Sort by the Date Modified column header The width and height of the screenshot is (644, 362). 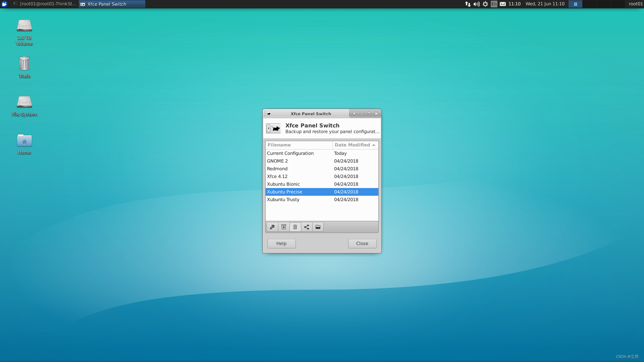[x=355, y=145]
